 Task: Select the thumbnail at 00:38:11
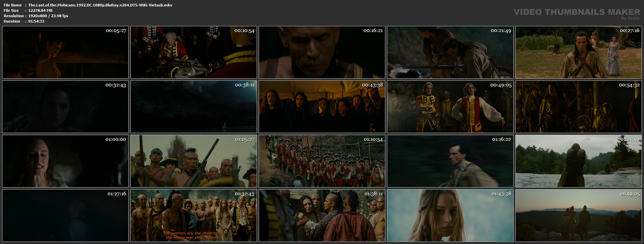[x=194, y=107]
